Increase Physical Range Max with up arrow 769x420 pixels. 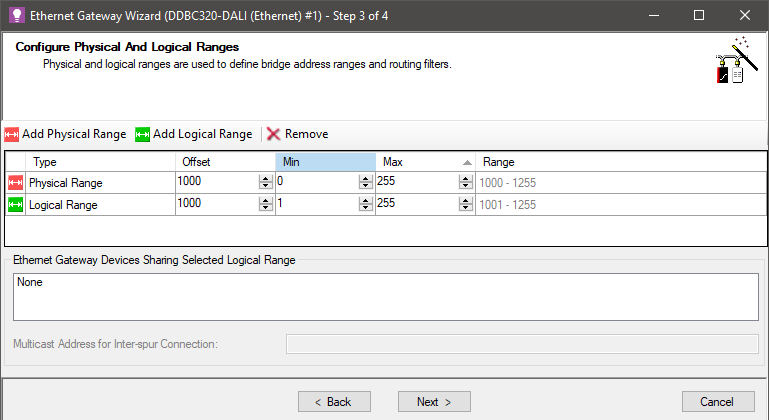[466, 179]
